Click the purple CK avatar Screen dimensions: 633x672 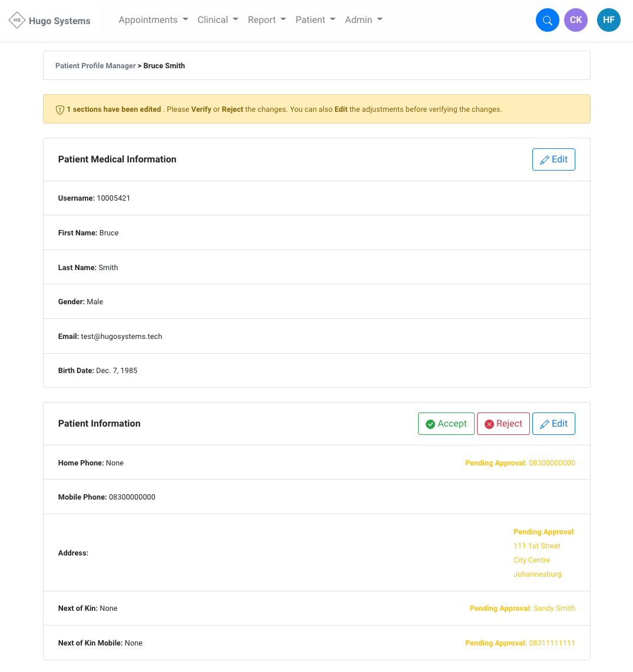(x=575, y=20)
